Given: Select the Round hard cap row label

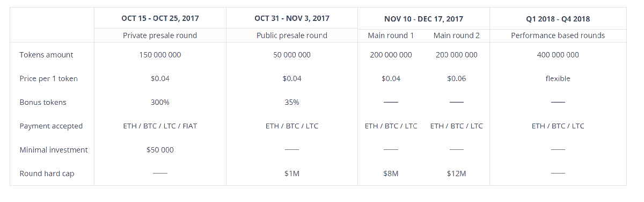Looking at the screenshot, I should point(47,174).
